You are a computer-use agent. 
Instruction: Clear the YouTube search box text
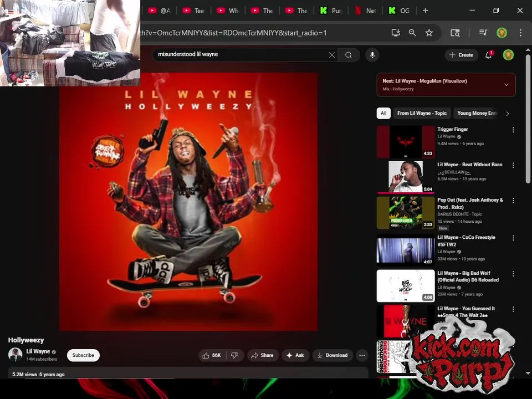pos(332,55)
